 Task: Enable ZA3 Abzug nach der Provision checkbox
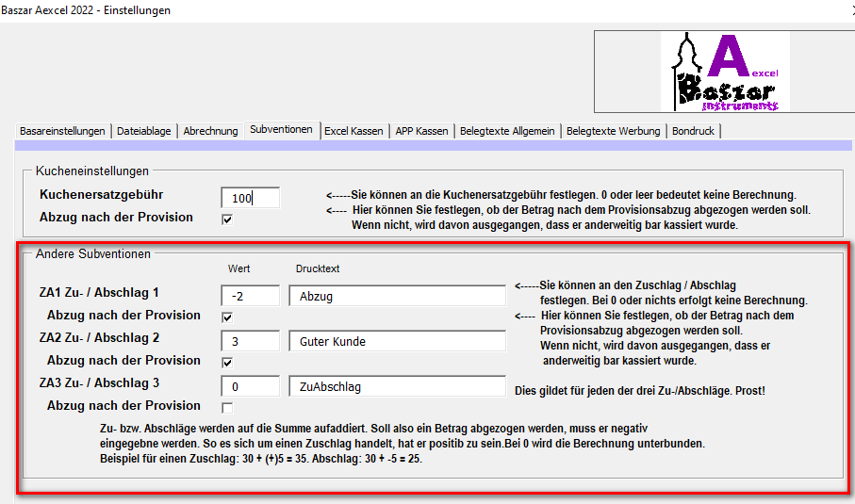pyautogui.click(x=227, y=408)
